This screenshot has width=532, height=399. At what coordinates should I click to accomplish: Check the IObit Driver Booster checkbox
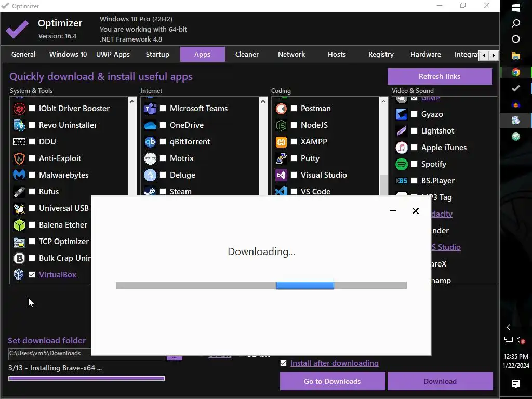coord(32,108)
